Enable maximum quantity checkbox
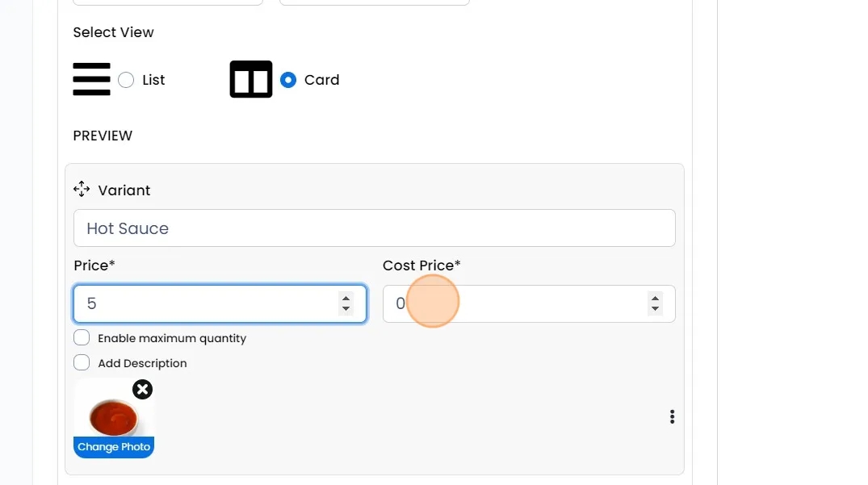Screen dimensions: 868x485 tap(82, 337)
